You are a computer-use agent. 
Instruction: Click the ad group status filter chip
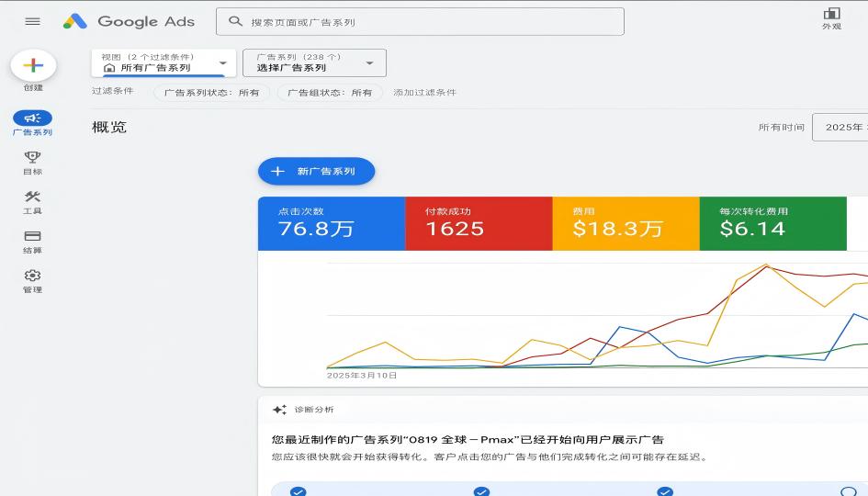pos(330,93)
